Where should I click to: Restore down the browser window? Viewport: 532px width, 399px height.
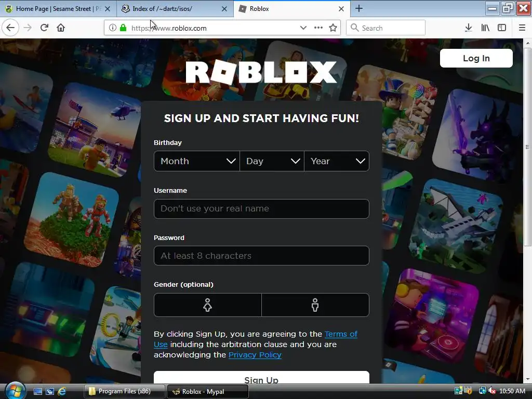pos(508,8)
